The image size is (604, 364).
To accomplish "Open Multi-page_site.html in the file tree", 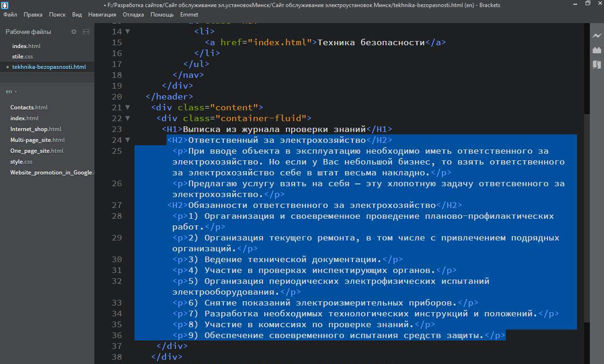I will 37,140.
